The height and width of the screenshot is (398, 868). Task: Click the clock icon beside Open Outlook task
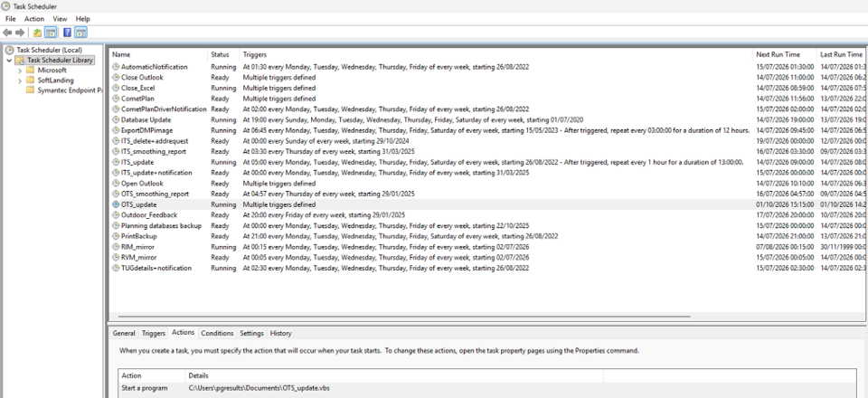[116, 184]
